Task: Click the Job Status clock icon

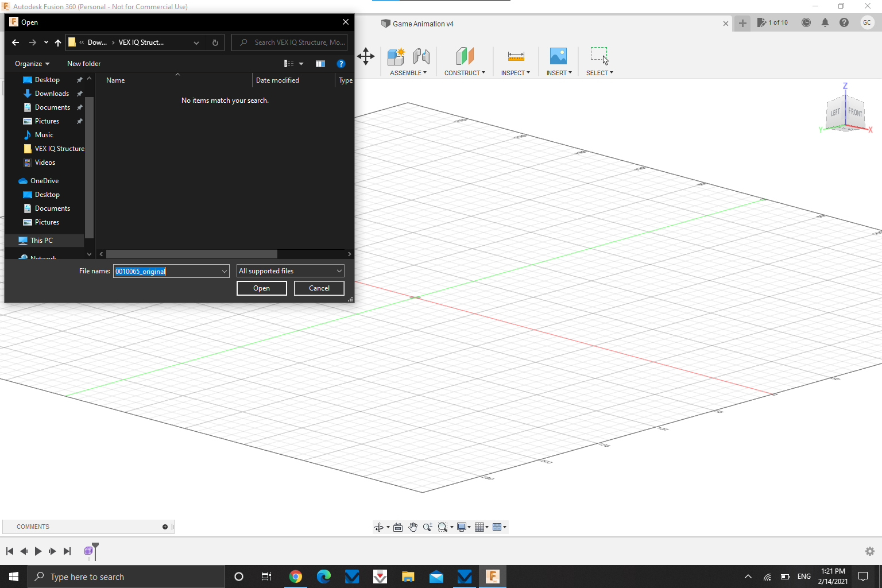Action: click(x=806, y=22)
